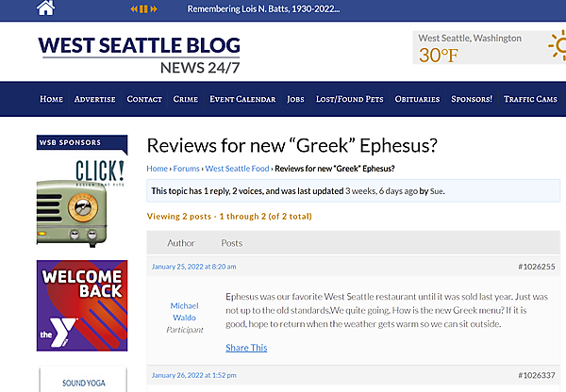Open Lost/Found Pets section
The image size is (566, 392).
[x=351, y=99]
